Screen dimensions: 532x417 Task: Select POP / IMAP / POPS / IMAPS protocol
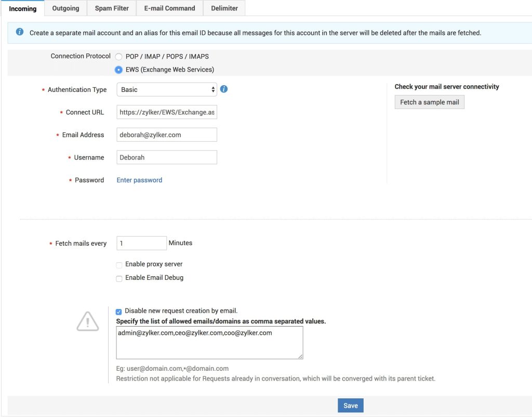pyautogui.click(x=118, y=57)
